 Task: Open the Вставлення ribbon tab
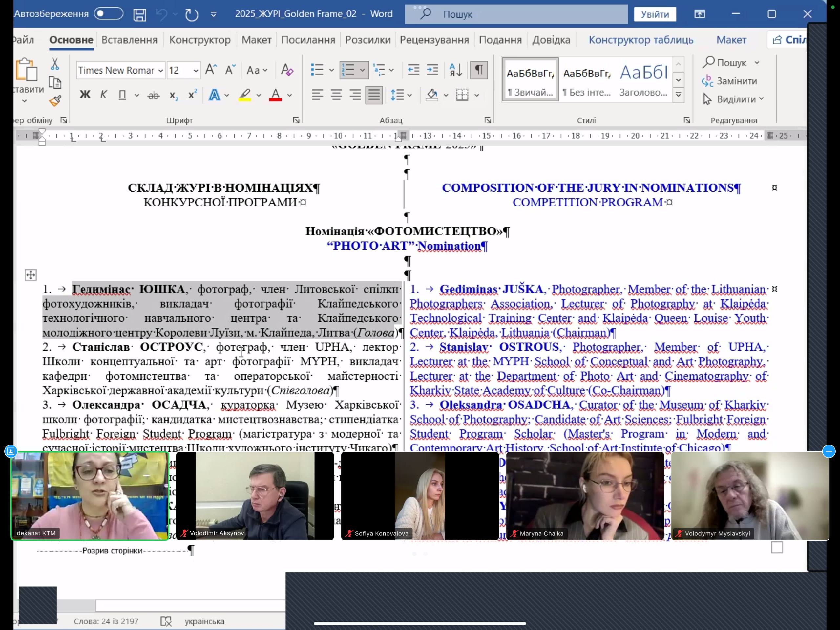click(x=129, y=40)
